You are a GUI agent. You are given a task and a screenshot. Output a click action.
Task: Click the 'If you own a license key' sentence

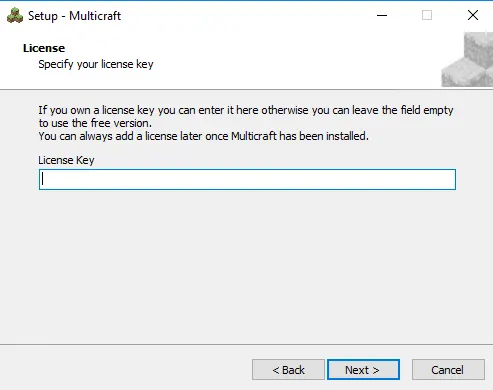[x=246, y=110]
